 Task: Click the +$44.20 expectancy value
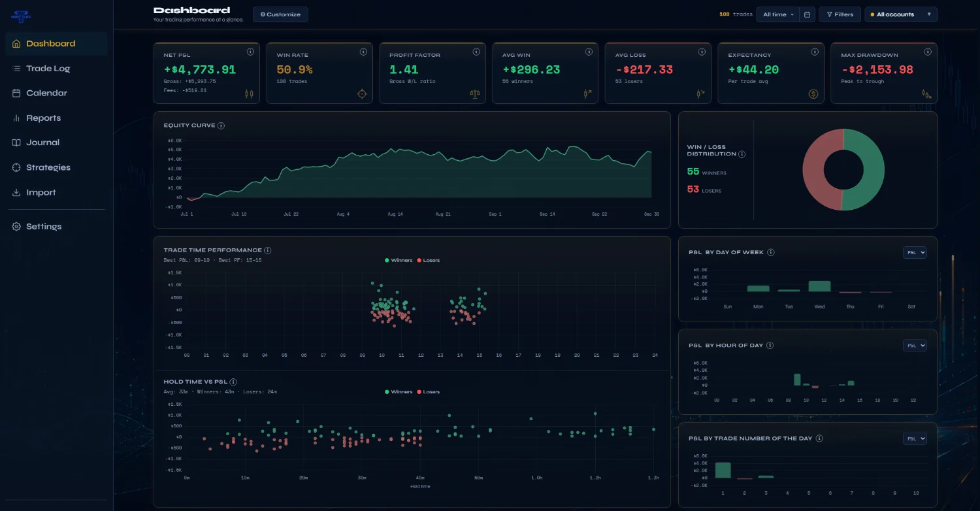(753, 70)
